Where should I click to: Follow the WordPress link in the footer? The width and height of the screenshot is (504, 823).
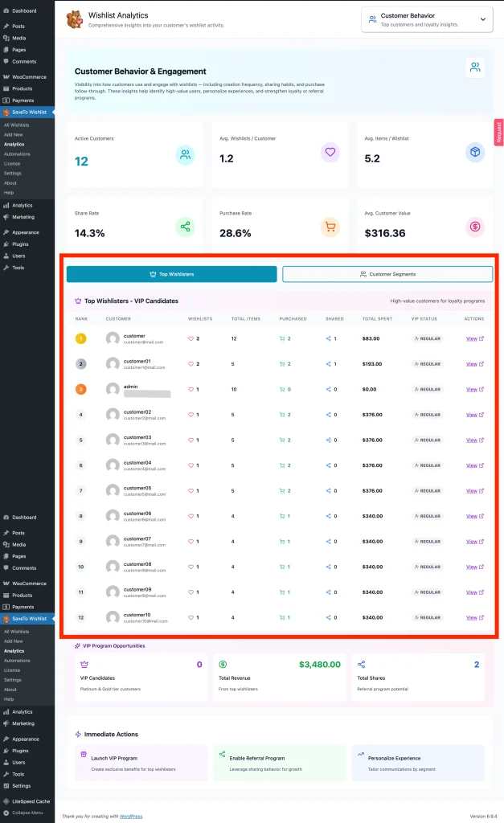131,817
